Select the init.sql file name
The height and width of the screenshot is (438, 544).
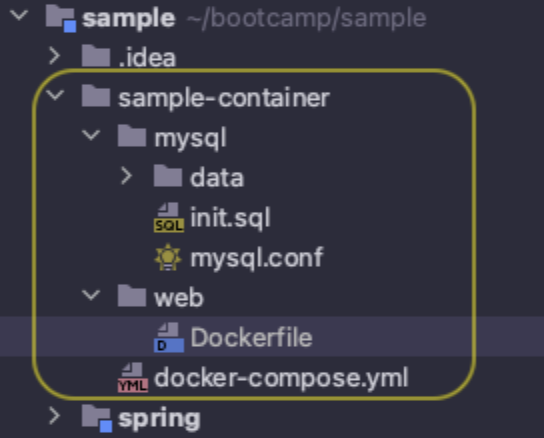click(x=230, y=218)
